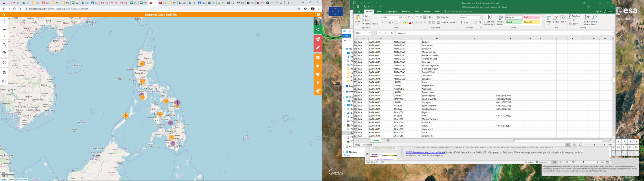Open the General number format dropdown

(480, 18)
